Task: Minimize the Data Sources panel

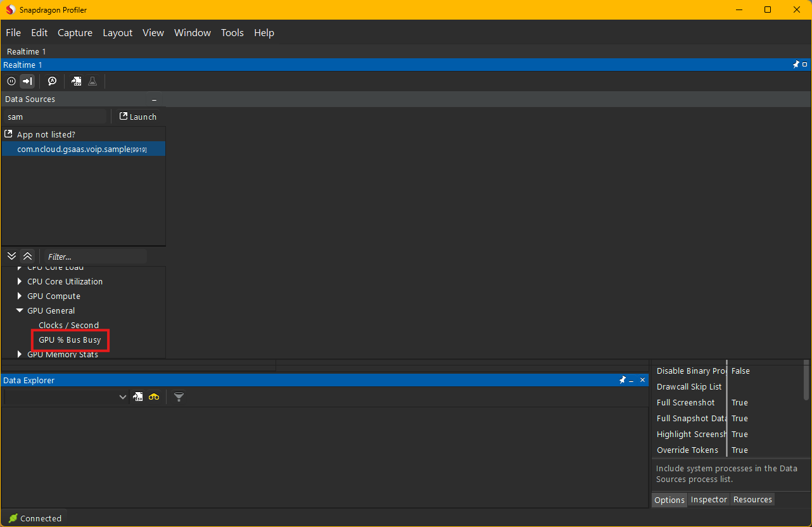Action: pyautogui.click(x=154, y=100)
